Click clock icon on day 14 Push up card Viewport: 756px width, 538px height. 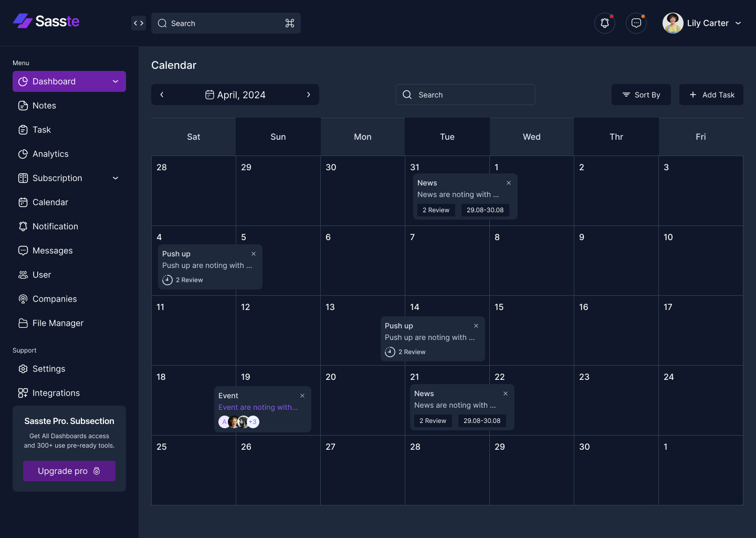pyautogui.click(x=390, y=352)
